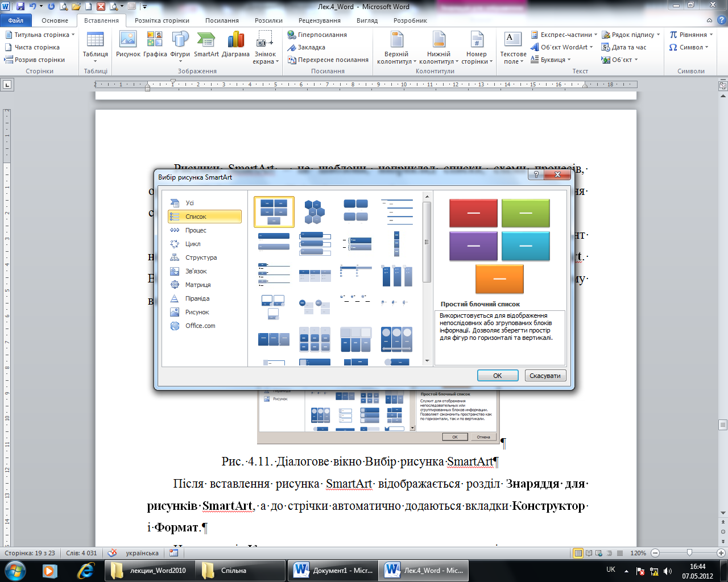Click Чиста сторінка blank page

32,47
